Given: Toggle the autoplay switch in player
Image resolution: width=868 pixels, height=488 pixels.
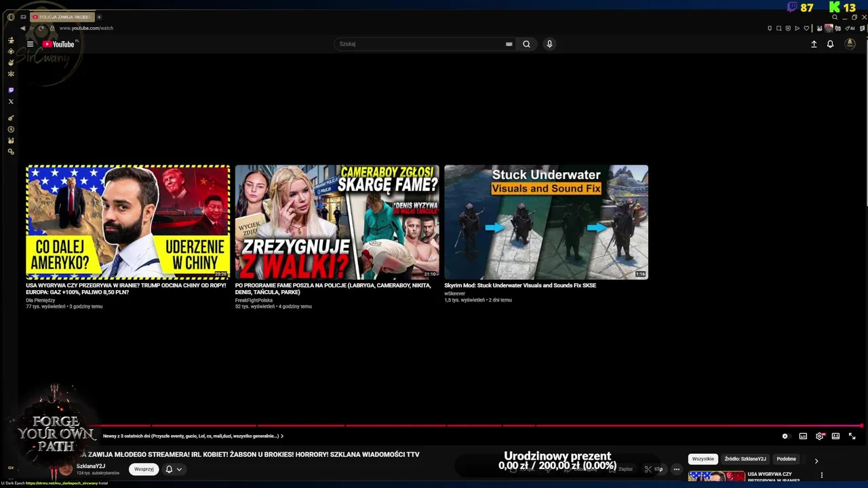Looking at the screenshot, I should [x=785, y=436].
